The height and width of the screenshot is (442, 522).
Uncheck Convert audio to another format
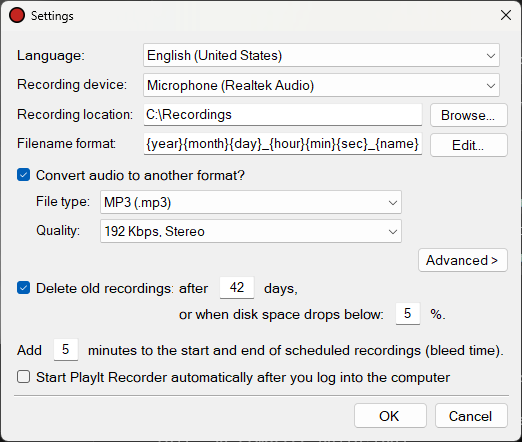click(x=23, y=175)
